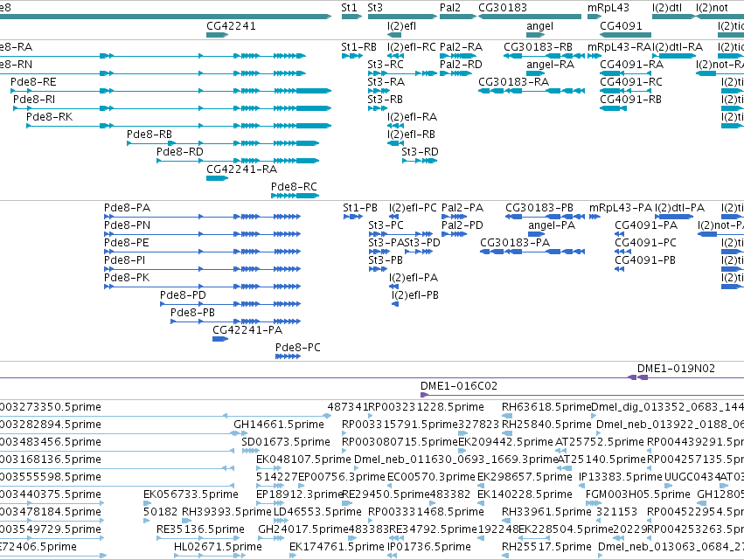Click the LD46553.5prime EST label

(317, 513)
